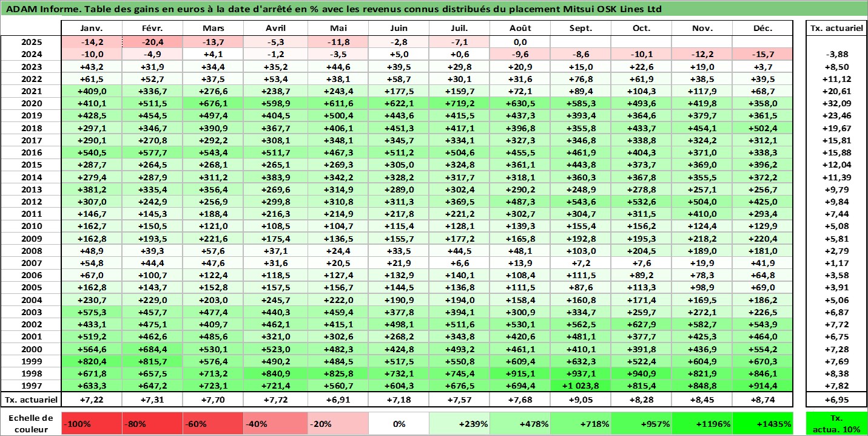Image resolution: width=868 pixels, height=436 pixels.
Task: Click the Févr. column header
Action: [153, 28]
